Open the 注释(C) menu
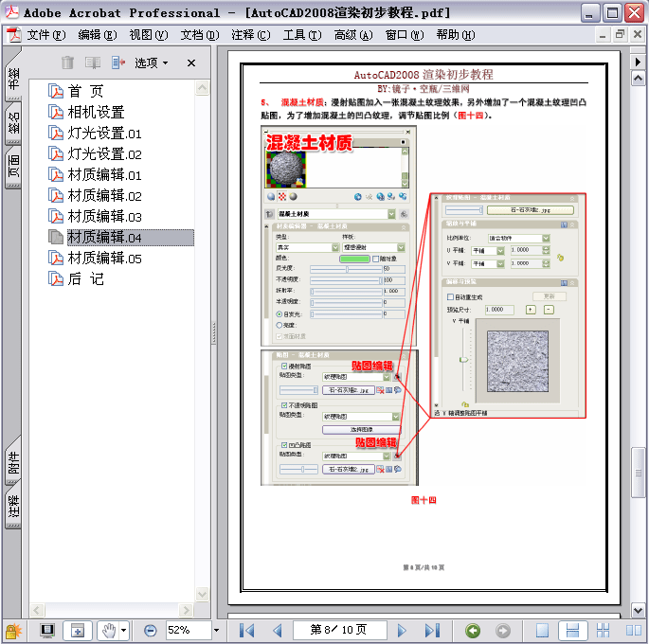The height and width of the screenshot is (644, 649). [x=251, y=35]
